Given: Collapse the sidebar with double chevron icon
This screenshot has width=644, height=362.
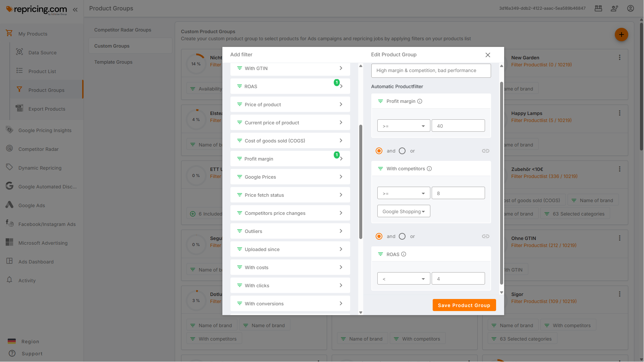Looking at the screenshot, I should point(75,10).
